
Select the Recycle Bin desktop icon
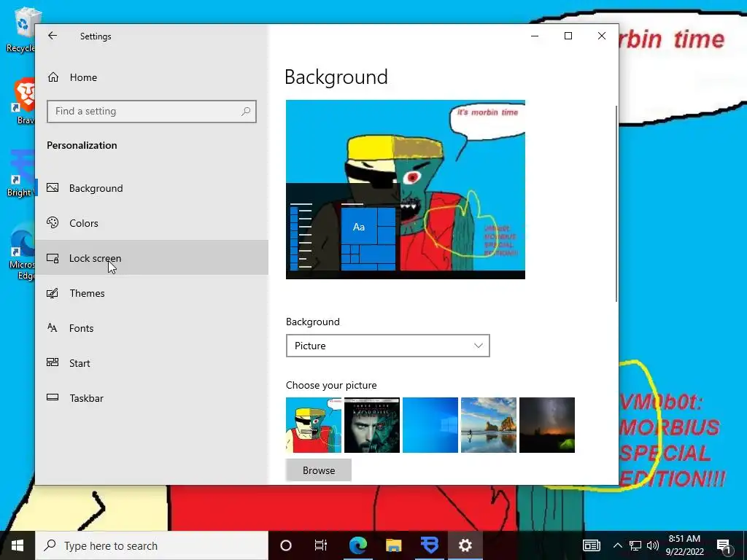pyautogui.click(x=20, y=29)
